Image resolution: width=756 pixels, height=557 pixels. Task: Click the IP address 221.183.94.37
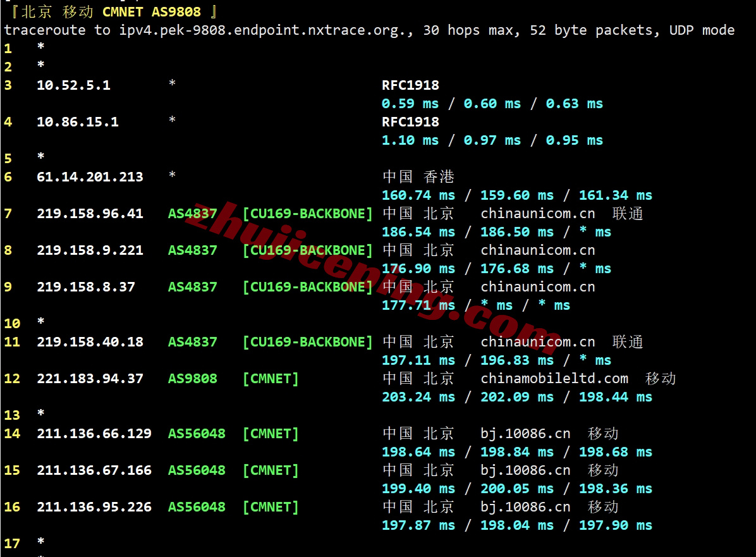pyautogui.click(x=90, y=379)
